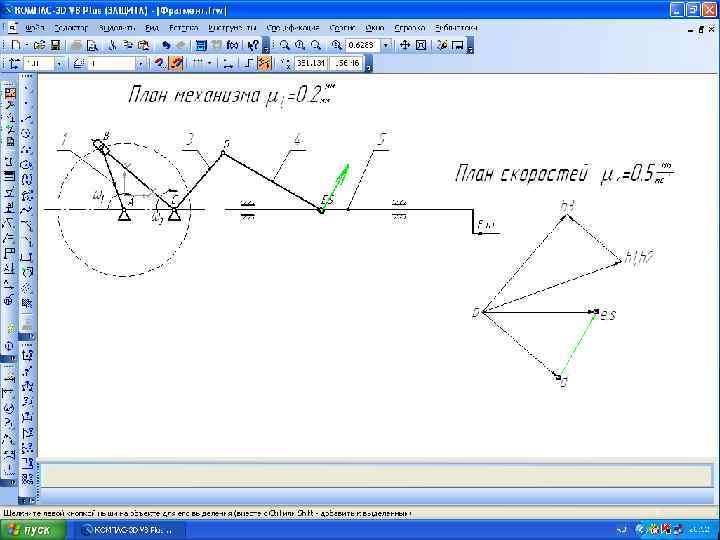Click the Zoom in magnifier icon
Image resolution: width=720 pixels, height=540 pixels.
click(300, 45)
